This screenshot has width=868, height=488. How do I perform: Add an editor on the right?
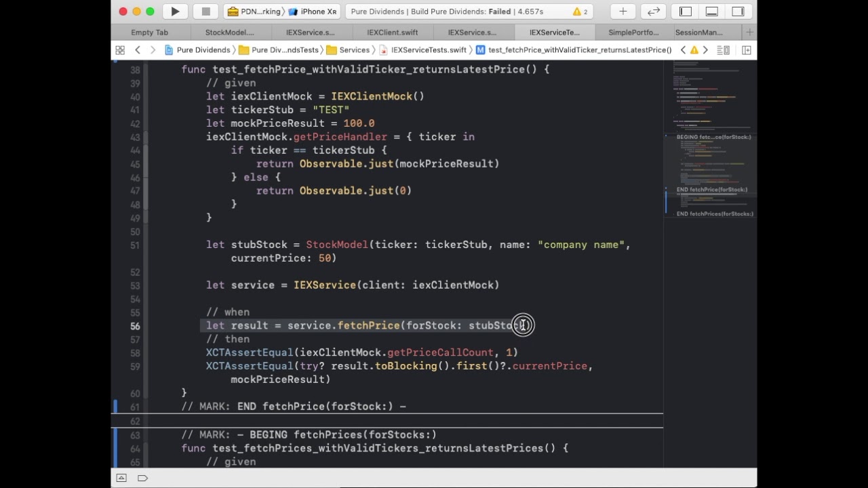coord(746,50)
